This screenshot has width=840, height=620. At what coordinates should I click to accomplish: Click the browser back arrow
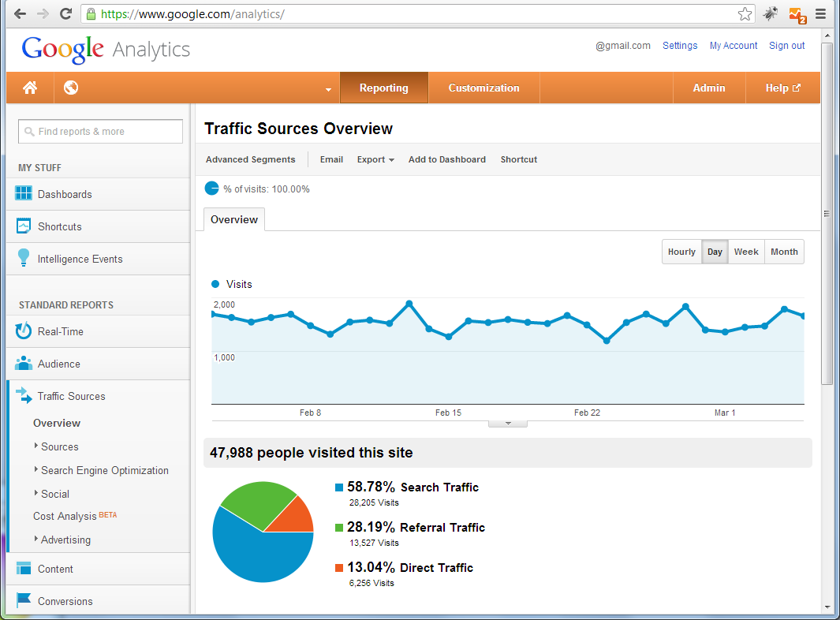pos(20,14)
